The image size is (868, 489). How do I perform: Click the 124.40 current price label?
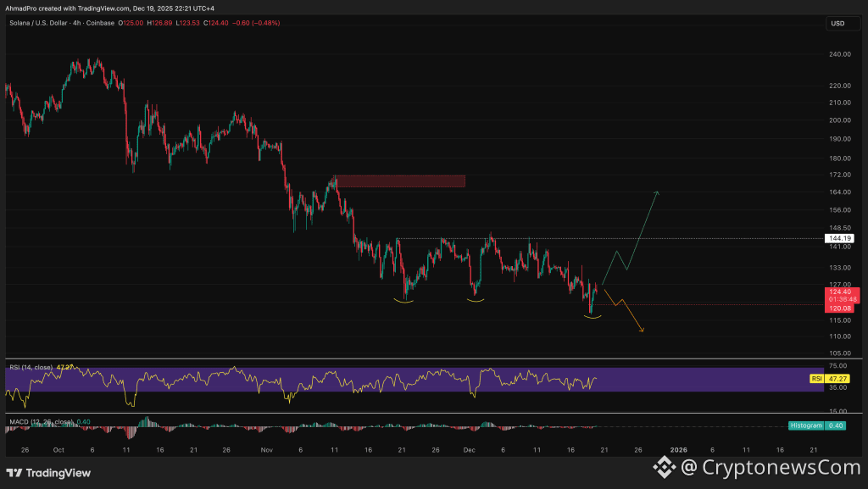(842, 292)
